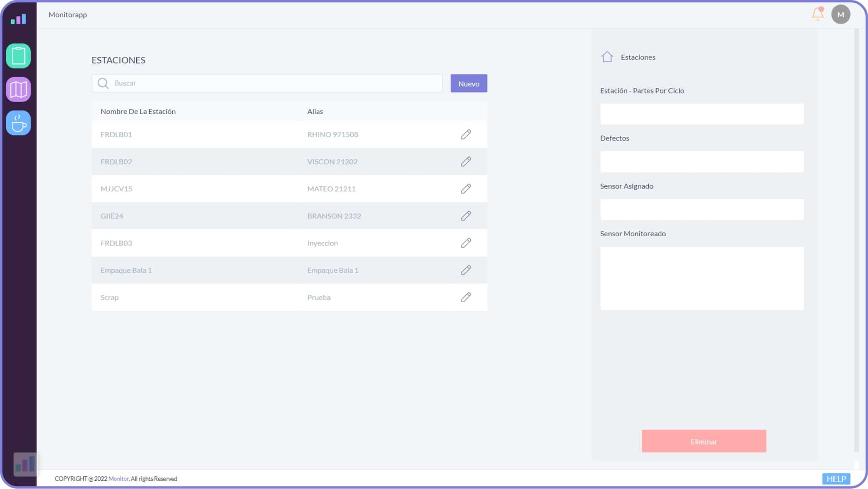
Task: Edit the MJJCV15 row with the pencil icon
Action: 466,189
